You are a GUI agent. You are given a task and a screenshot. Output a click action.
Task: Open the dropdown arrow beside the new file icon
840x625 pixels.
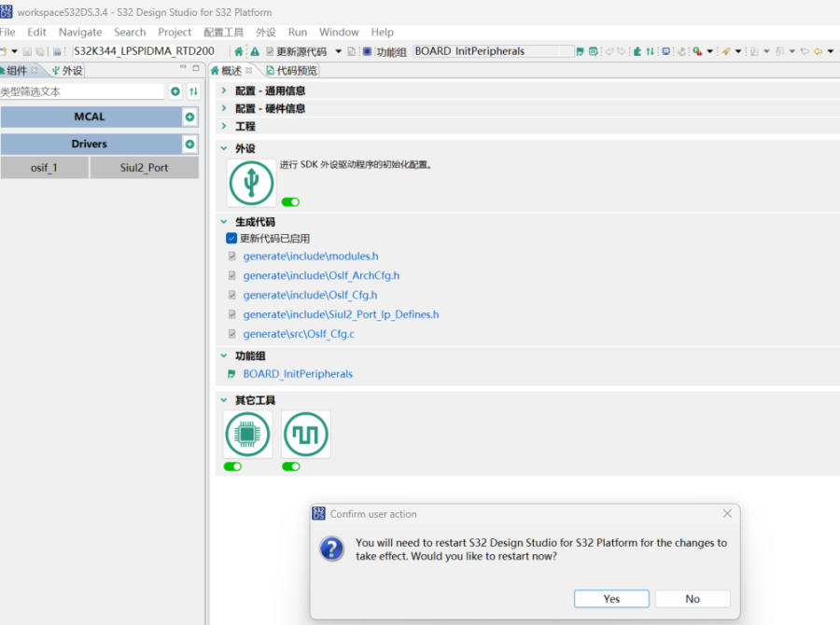pos(14,51)
